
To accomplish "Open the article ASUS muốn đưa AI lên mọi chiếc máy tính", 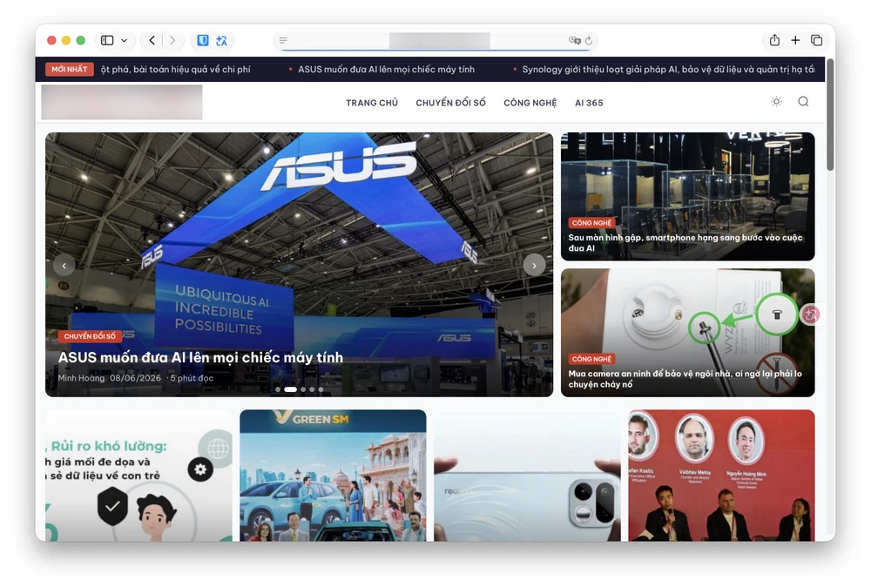I will [200, 357].
